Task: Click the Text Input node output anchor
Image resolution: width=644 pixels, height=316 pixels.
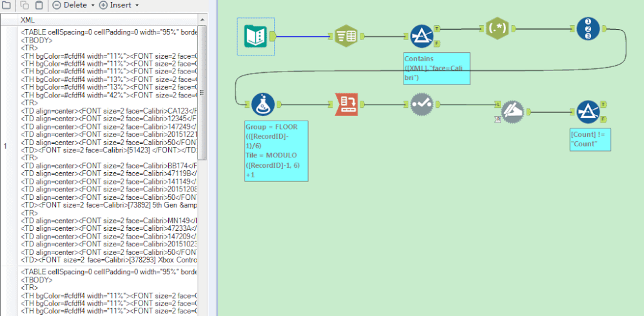Action: [x=273, y=36]
